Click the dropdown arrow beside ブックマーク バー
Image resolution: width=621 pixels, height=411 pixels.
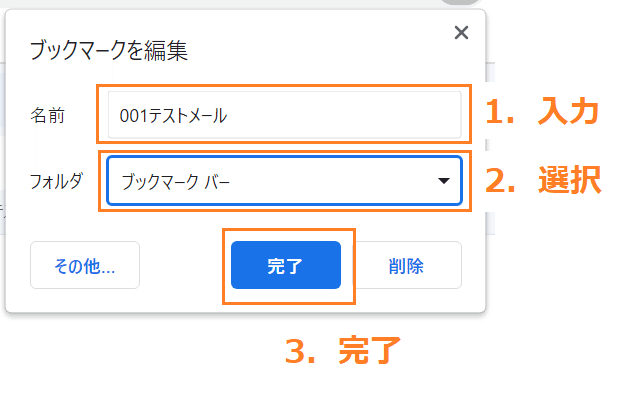[444, 181]
